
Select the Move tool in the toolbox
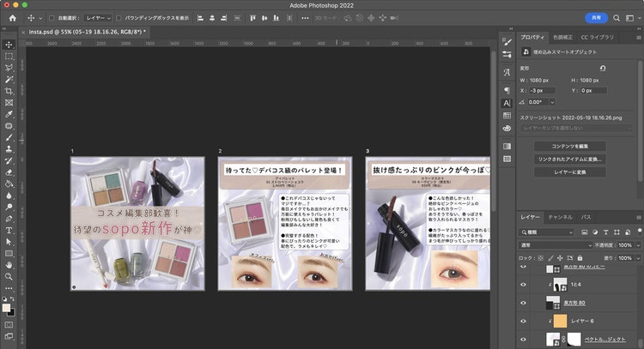tap(9, 45)
